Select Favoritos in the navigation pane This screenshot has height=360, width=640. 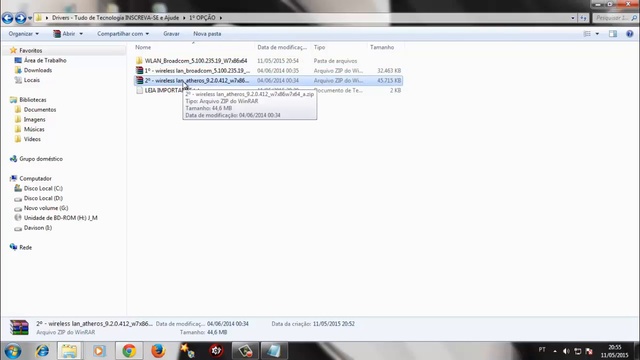pyautogui.click(x=31, y=51)
